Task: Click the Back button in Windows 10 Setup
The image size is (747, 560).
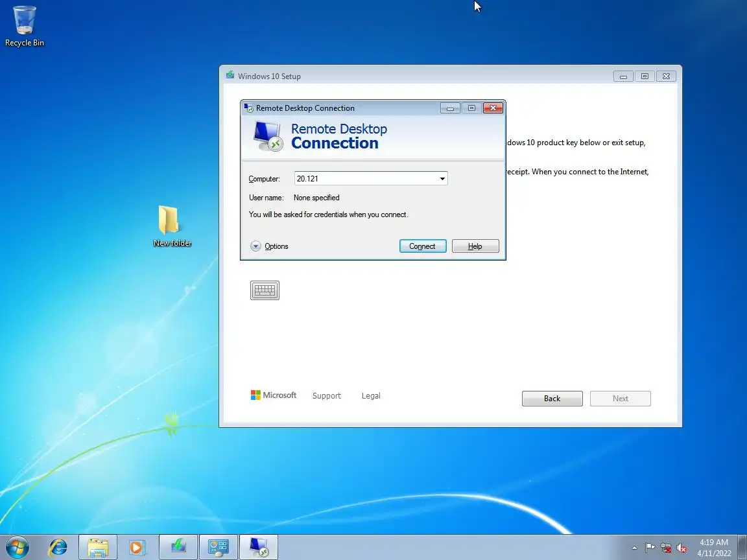Action: 552,399
